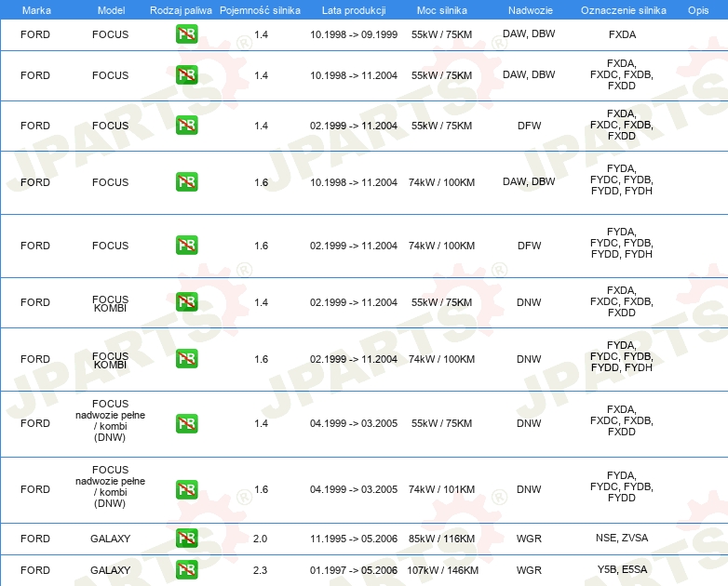Click date range 04.1999 -> 03.2005 in 1.4 row
This screenshot has width=728, height=586.
[x=354, y=423]
